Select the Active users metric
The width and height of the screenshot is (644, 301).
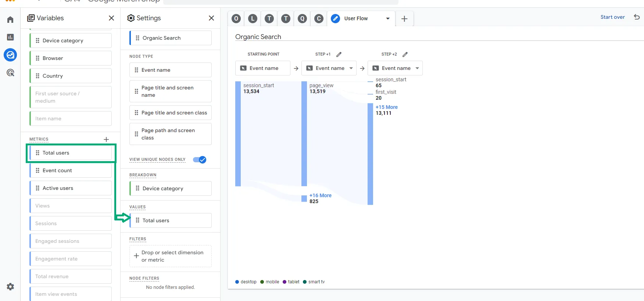pos(71,188)
